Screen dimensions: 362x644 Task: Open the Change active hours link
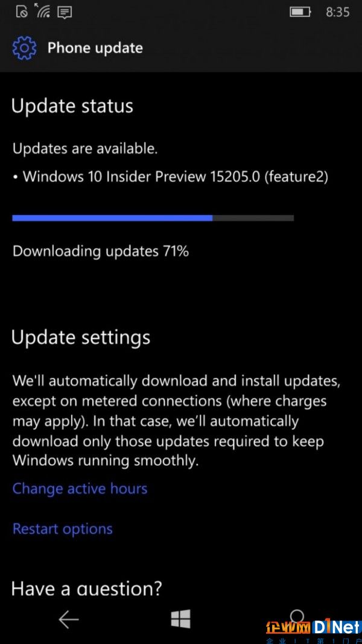[x=80, y=489]
